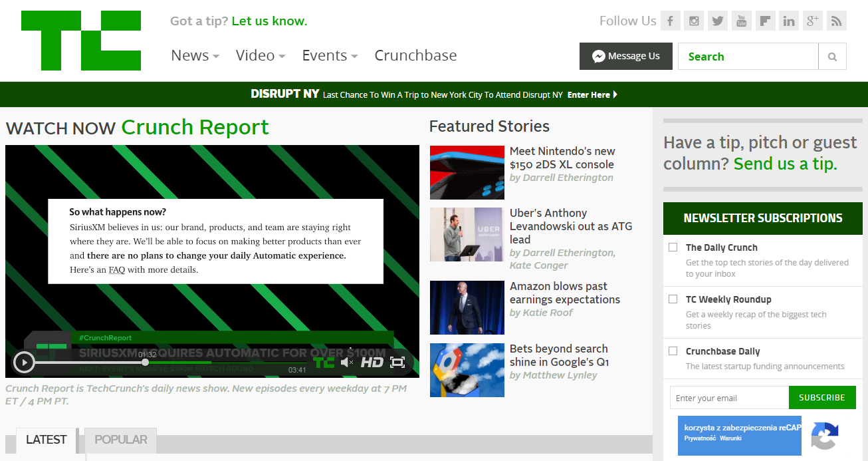Switch to the POPULAR tab
The image size is (868, 461).
point(121,440)
